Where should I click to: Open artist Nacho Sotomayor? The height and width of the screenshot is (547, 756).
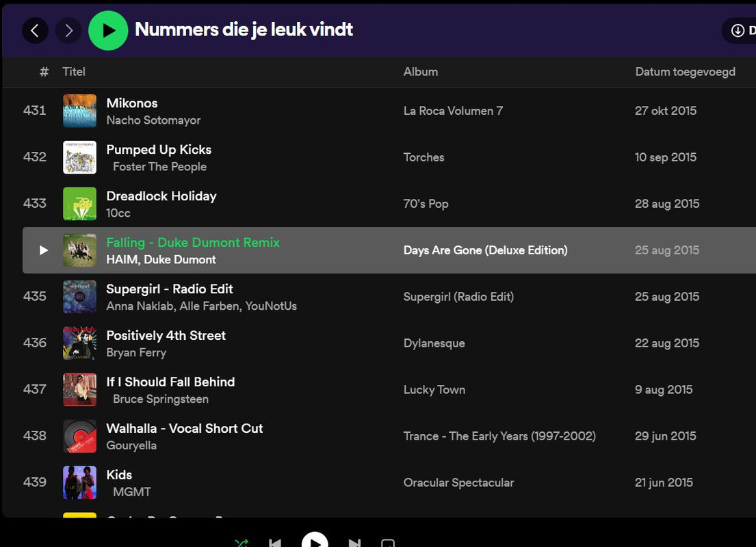click(153, 120)
